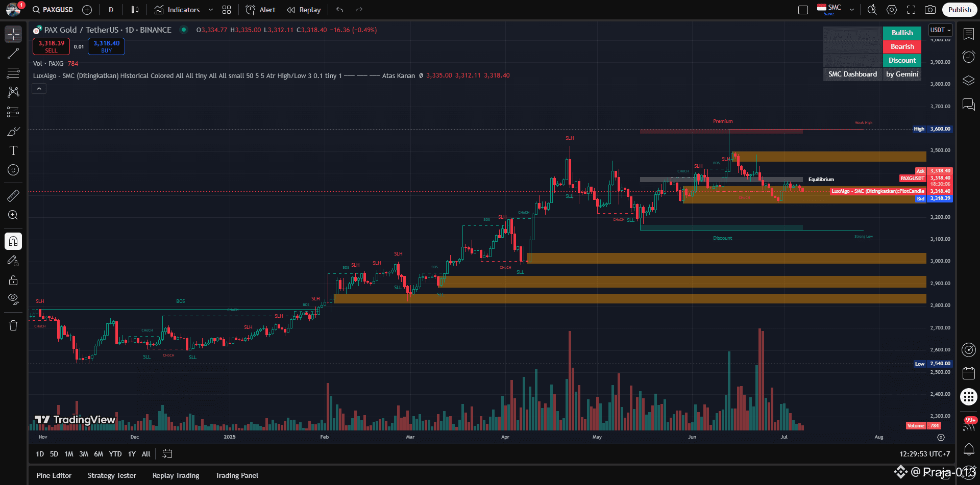
Task: Remove drawings with the trash icon
Action: (x=13, y=325)
